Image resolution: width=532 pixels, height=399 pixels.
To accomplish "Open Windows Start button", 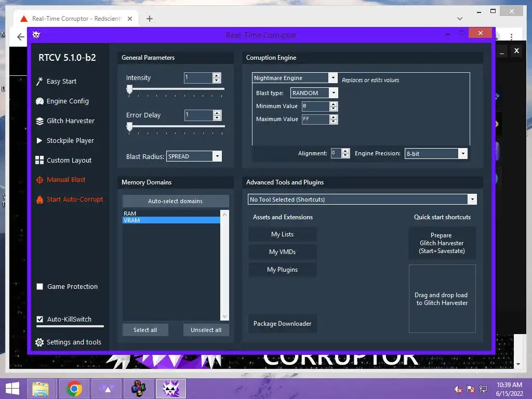I will pyautogui.click(x=12, y=389).
